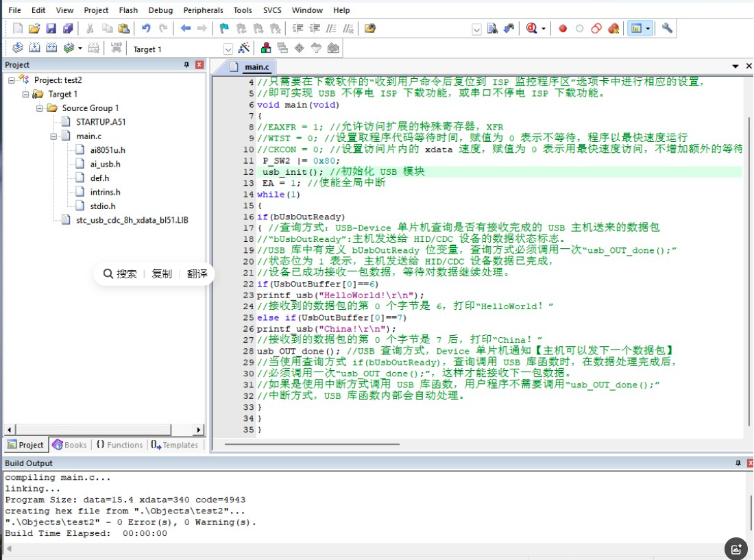Open the Flash menu
This screenshot has width=754, height=560.
tap(128, 10)
